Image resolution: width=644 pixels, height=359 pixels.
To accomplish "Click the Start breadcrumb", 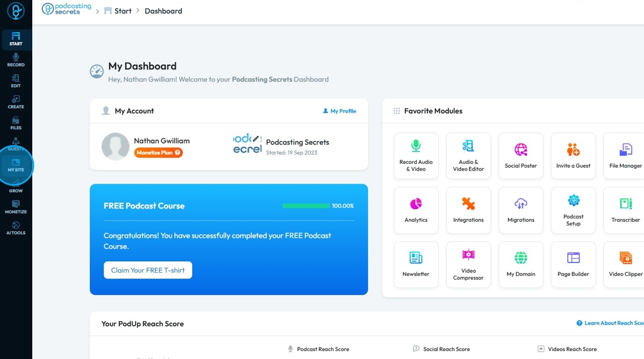I will pos(118,11).
